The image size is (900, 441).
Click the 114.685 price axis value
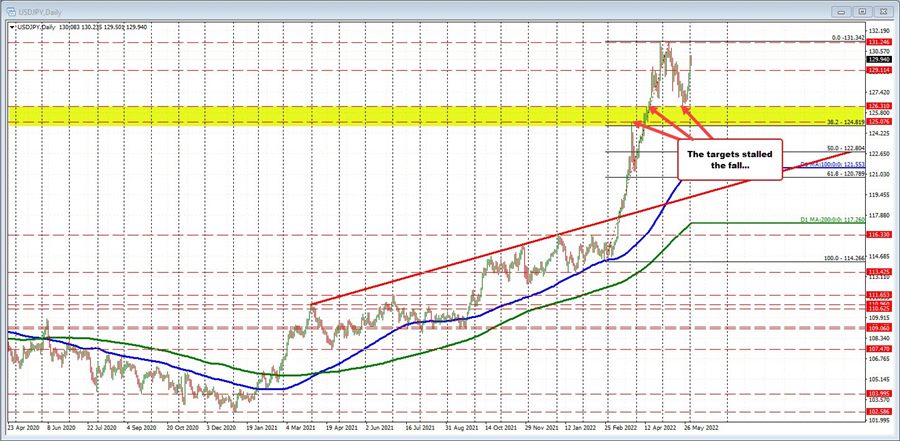coord(879,257)
